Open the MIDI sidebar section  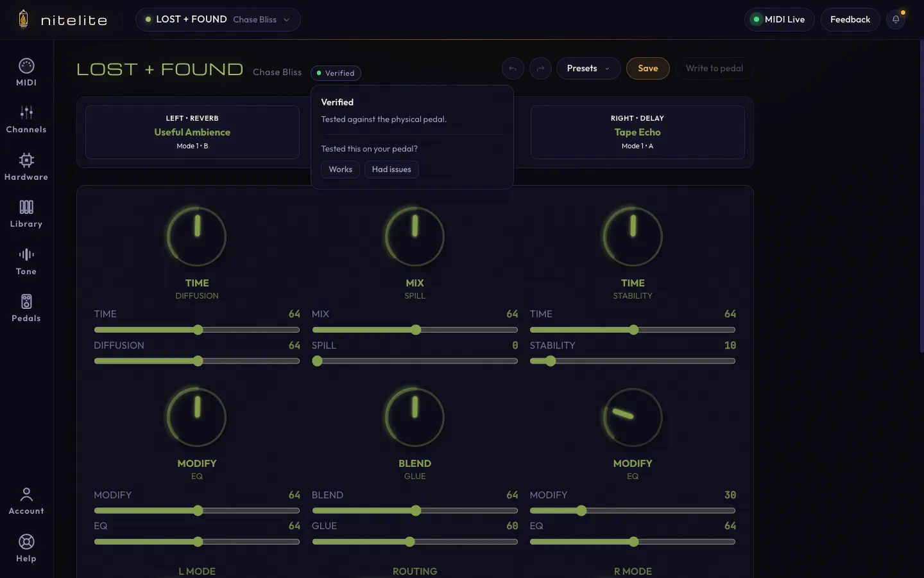(26, 73)
